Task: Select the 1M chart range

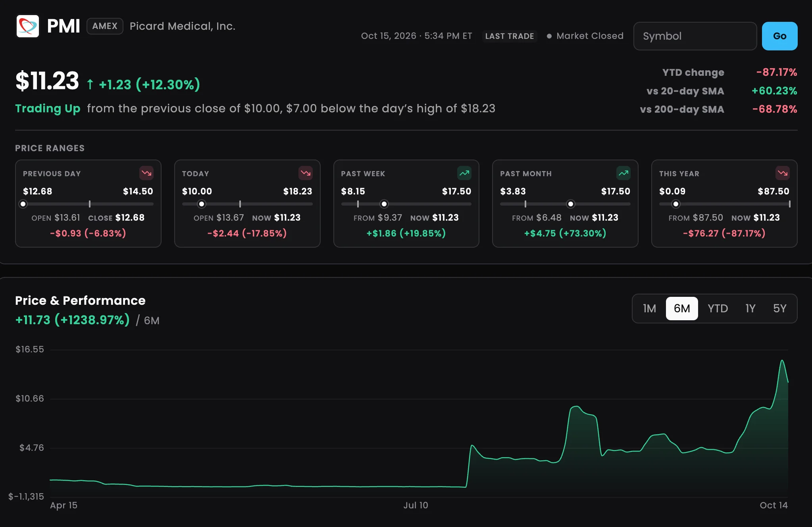Action: (x=649, y=308)
